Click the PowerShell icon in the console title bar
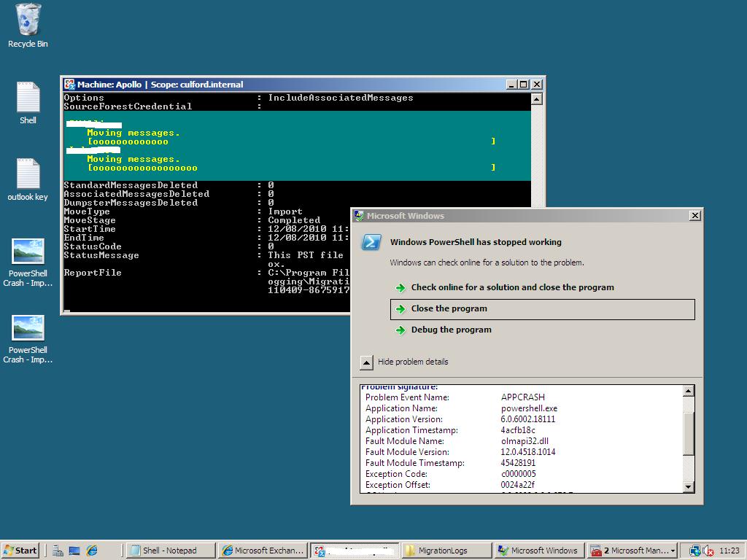Screen dimensions: 747x560 tap(69, 84)
